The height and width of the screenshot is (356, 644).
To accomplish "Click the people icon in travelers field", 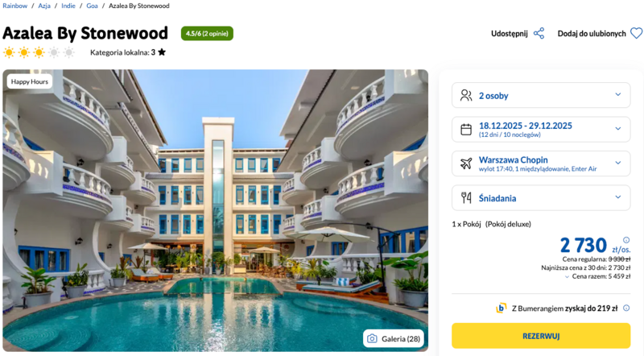I will [466, 95].
